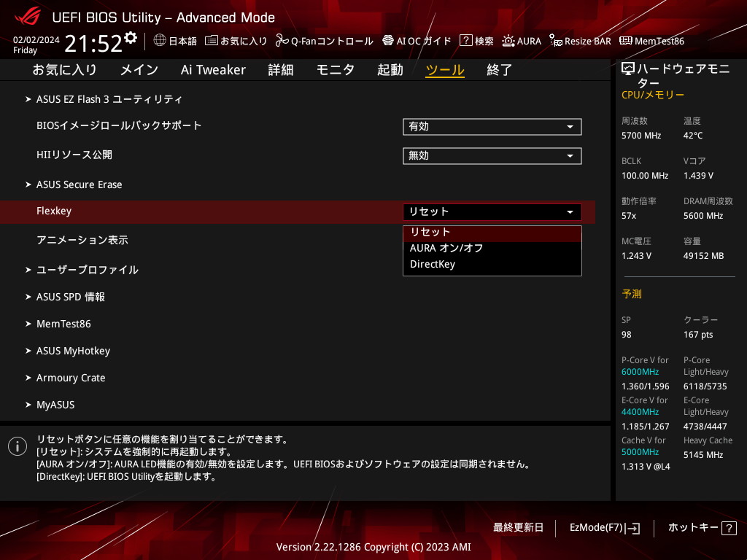The width and height of the screenshot is (747, 560).
Task: Click hotkey question mark box
Action: pyautogui.click(x=729, y=528)
